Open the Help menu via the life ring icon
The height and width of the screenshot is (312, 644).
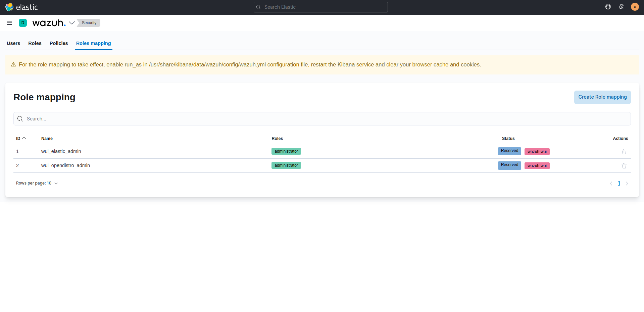pyautogui.click(x=608, y=7)
